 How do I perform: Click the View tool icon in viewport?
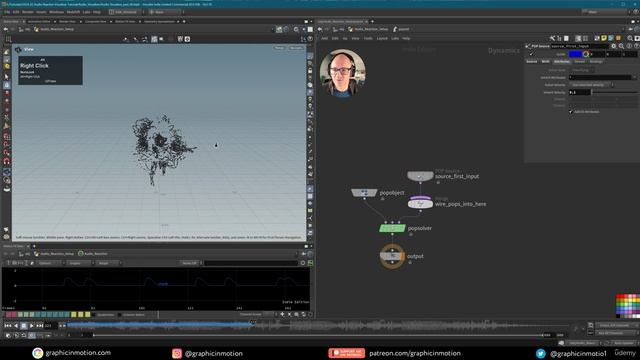click(18, 49)
